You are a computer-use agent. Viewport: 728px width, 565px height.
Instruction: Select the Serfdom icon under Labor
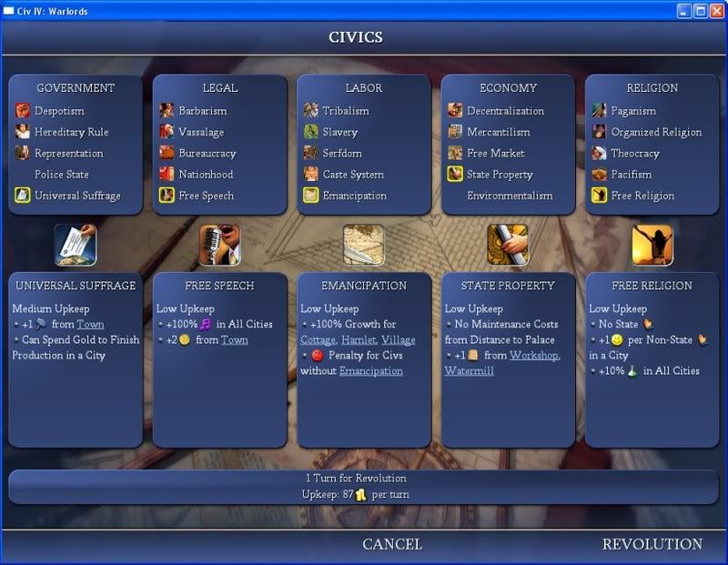tap(310, 153)
